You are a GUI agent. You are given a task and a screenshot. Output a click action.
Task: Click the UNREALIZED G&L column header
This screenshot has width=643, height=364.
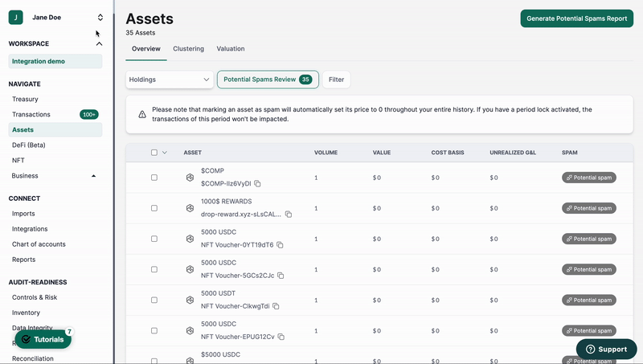[x=513, y=153]
